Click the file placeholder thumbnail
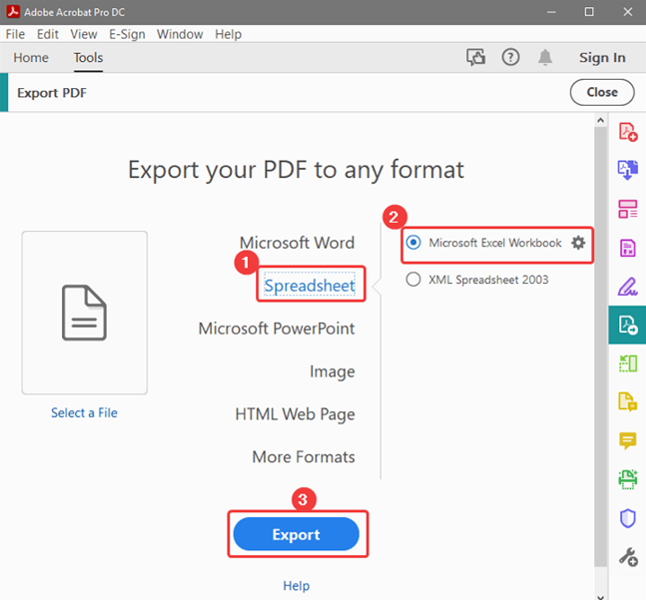Viewport: 646px width, 600px height. point(84,313)
